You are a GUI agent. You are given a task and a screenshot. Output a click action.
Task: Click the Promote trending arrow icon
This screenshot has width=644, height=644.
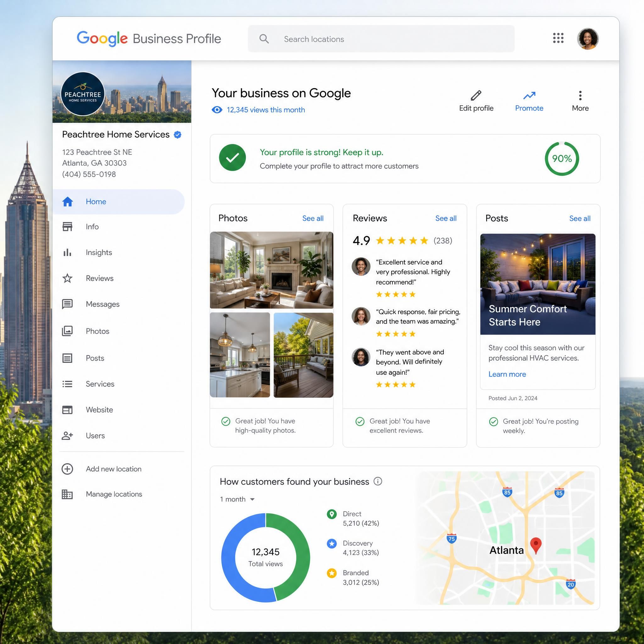coord(529,96)
